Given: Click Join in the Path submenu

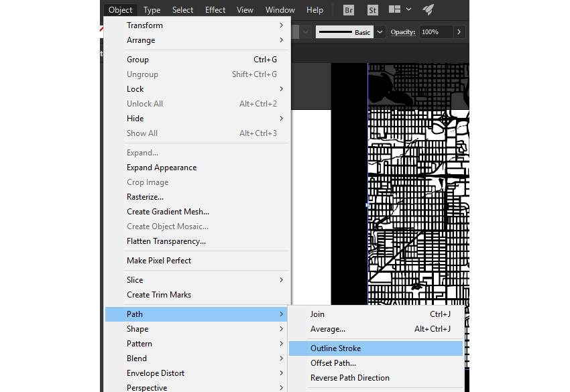Looking at the screenshot, I should (317, 314).
